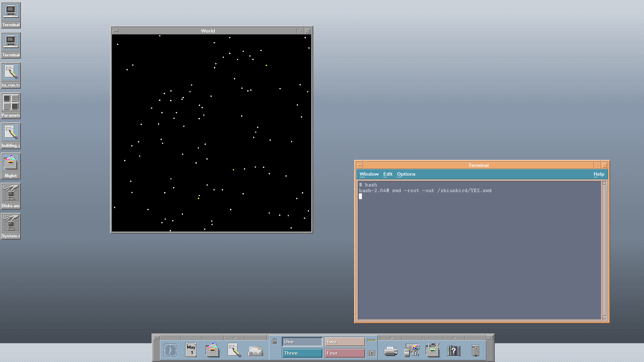Click the Terminal scrollbar up arrow
644x362 pixels.
604,183
